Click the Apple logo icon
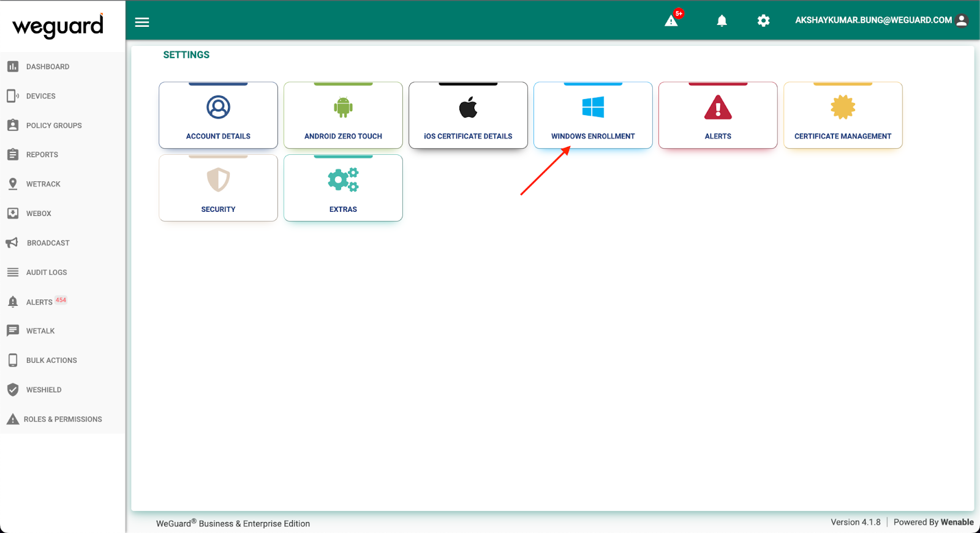Screen dimensions: 980x533 click(x=468, y=107)
